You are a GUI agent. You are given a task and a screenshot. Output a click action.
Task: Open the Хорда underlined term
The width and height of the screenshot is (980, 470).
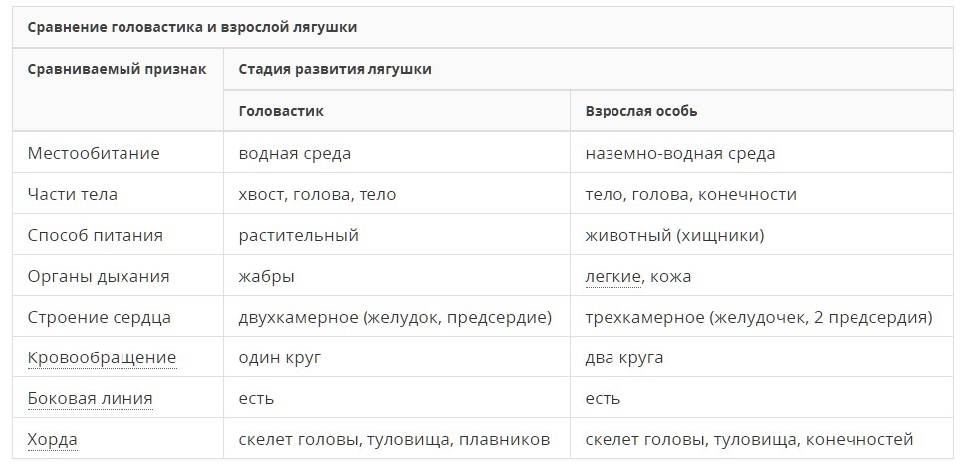coord(53,439)
